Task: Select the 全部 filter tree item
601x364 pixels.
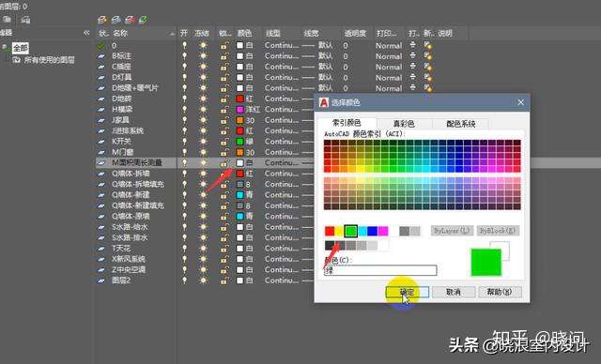Action: click(21, 48)
